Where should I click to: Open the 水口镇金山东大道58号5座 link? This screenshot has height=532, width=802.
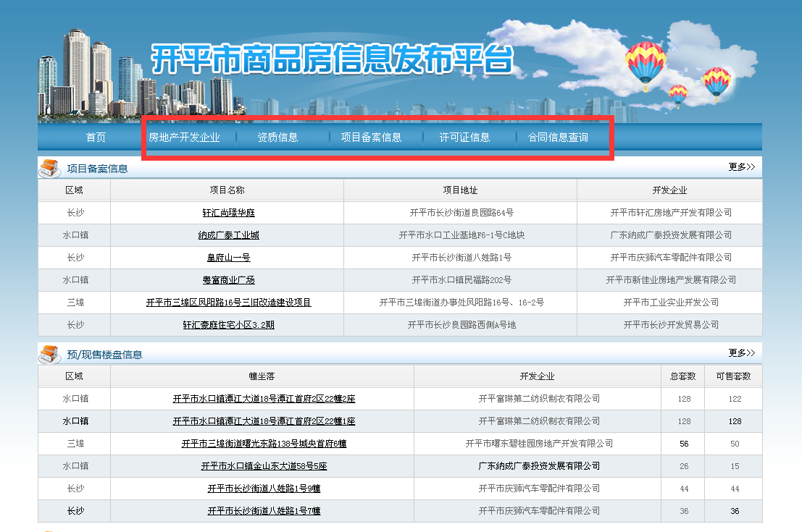coord(264,466)
